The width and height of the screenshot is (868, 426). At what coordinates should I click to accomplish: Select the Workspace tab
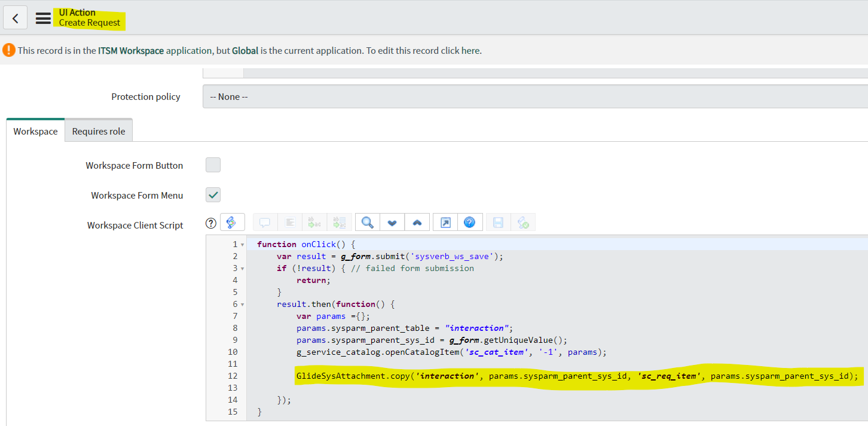point(35,130)
